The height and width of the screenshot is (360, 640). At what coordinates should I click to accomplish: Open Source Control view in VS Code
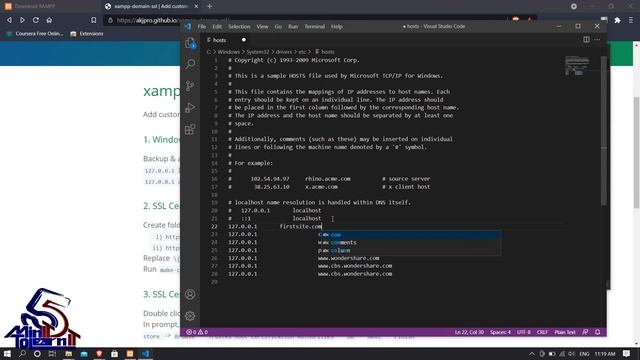click(x=190, y=86)
